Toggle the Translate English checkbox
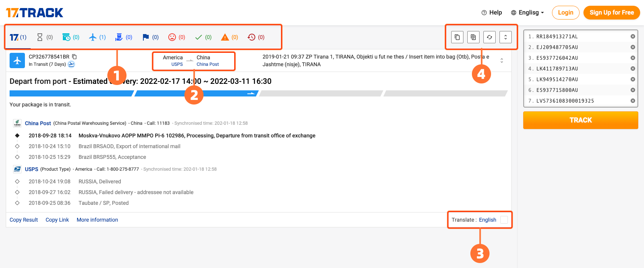Screen dimensions: 644x268 click(504, 220)
